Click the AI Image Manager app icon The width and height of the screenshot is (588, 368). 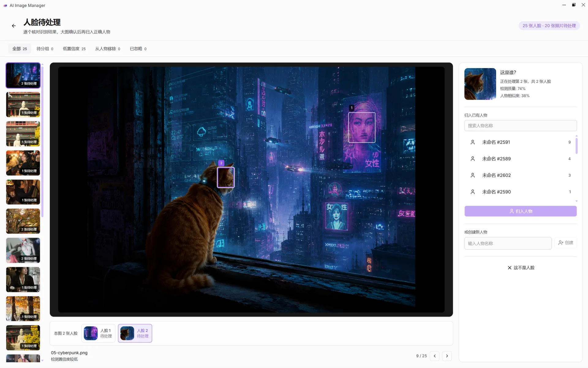click(x=5, y=6)
